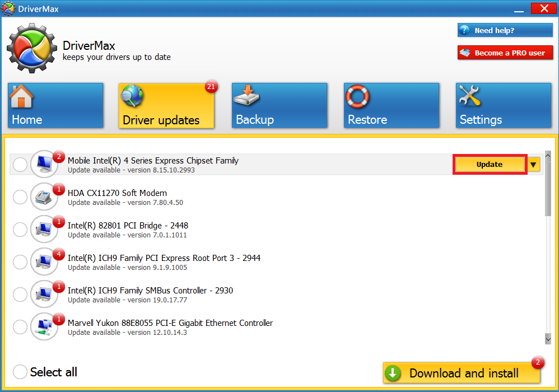Viewport: 559px width, 392px height.
Task: Toggle the Select all option
Action: tap(20, 372)
